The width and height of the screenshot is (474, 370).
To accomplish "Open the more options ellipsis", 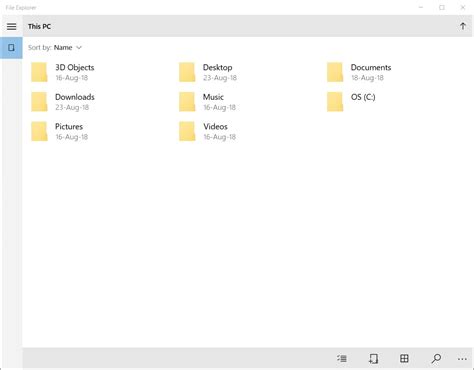I will coord(462,359).
